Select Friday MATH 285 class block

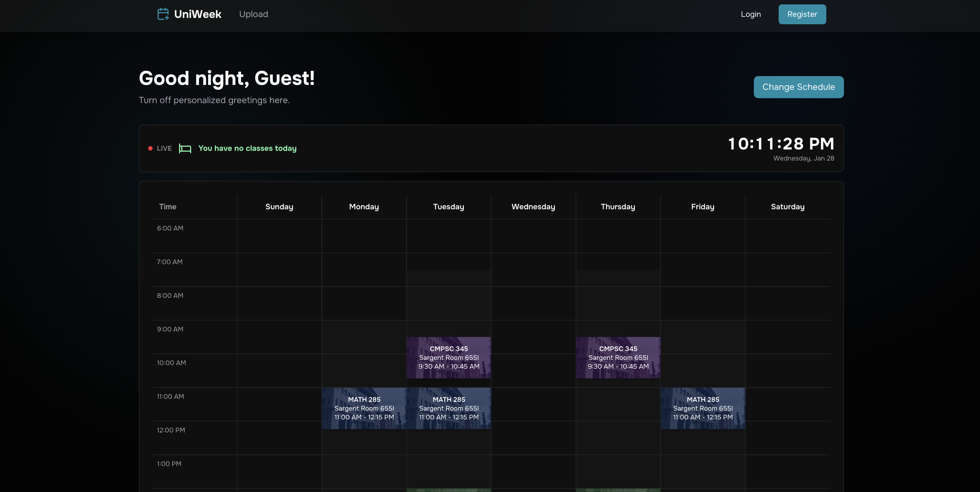click(x=703, y=408)
